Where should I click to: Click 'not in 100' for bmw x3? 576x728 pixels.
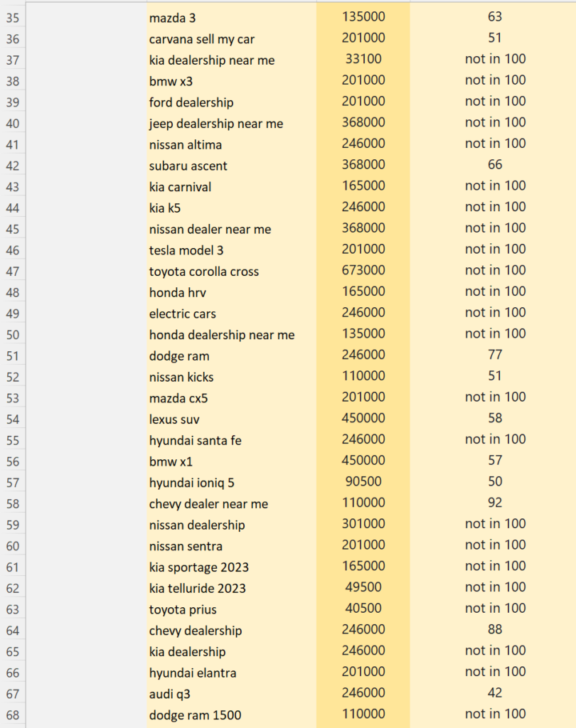click(x=495, y=80)
